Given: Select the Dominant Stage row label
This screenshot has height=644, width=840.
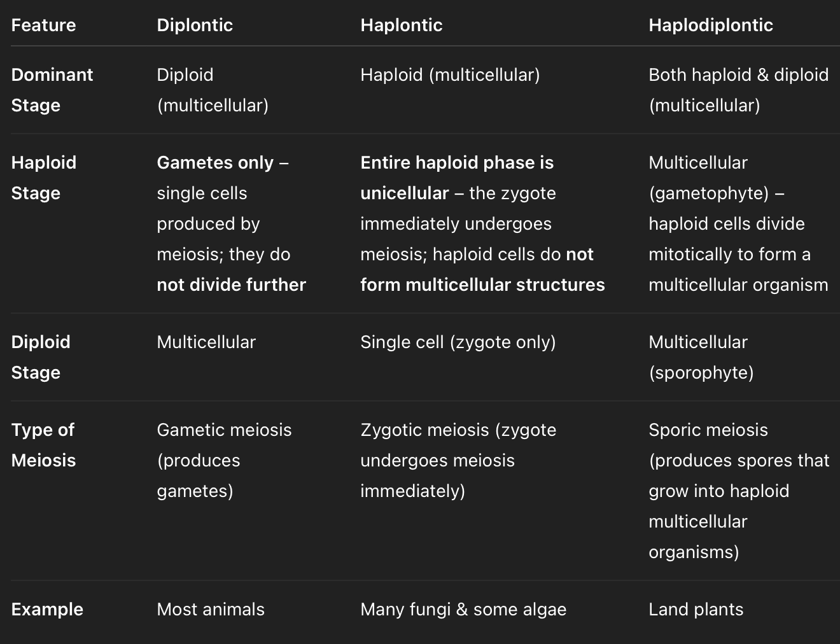Looking at the screenshot, I should click(x=52, y=90).
